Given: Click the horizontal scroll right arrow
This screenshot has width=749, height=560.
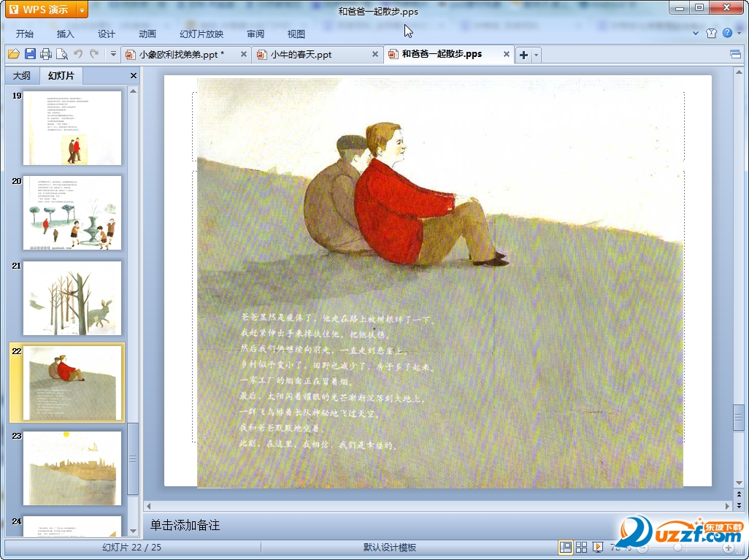Looking at the screenshot, I should click(x=728, y=505).
